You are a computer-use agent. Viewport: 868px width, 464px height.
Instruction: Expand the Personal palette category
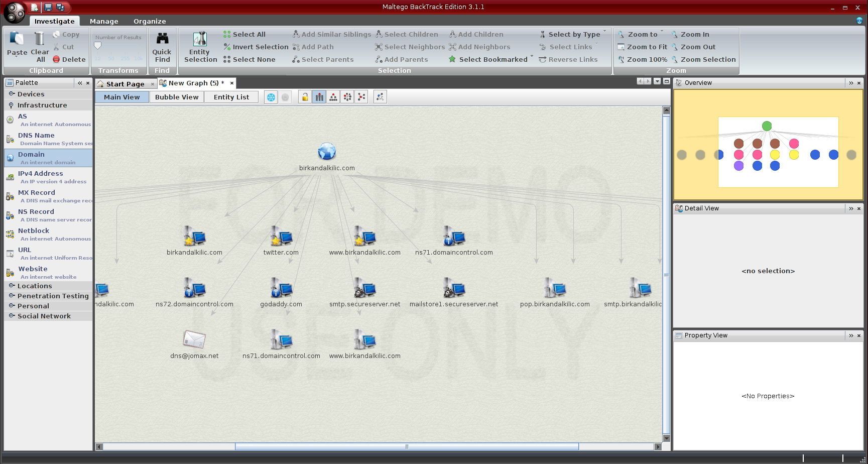[48, 306]
